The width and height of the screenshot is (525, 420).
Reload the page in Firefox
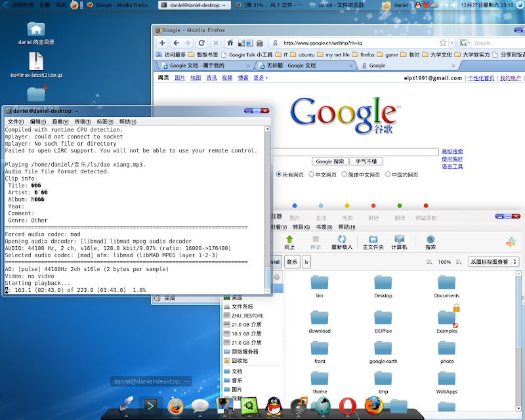pos(201,43)
